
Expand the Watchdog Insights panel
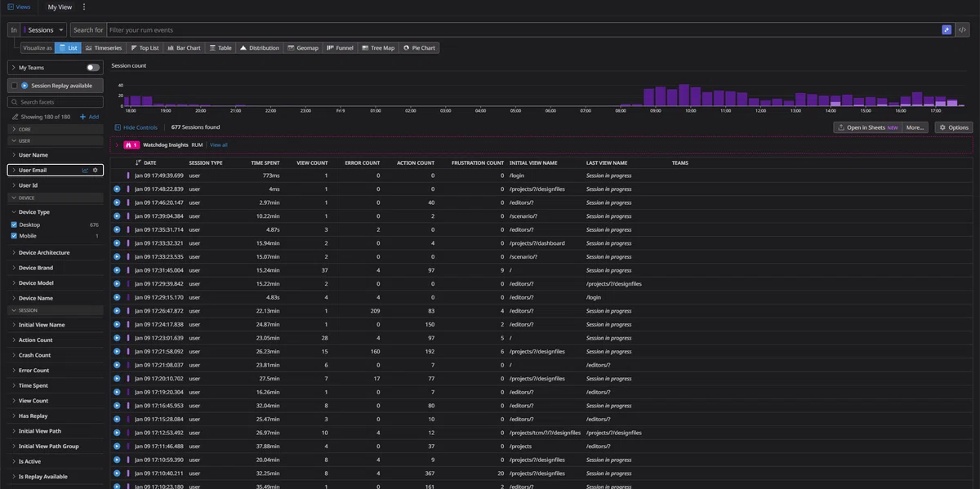[117, 144]
